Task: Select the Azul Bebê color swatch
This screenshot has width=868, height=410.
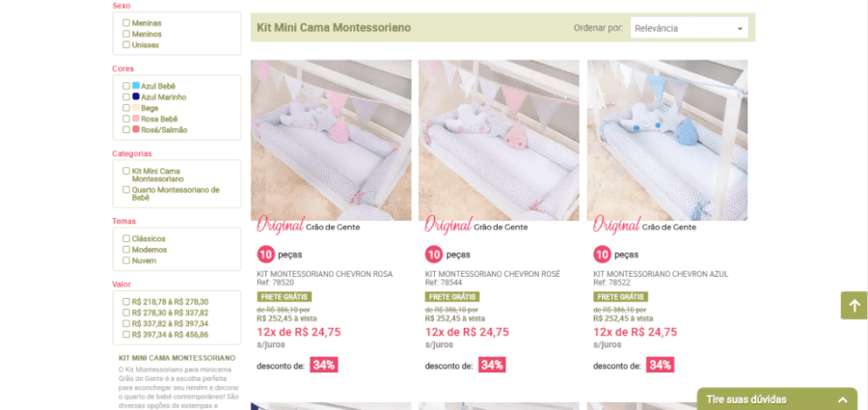Action: (x=136, y=86)
